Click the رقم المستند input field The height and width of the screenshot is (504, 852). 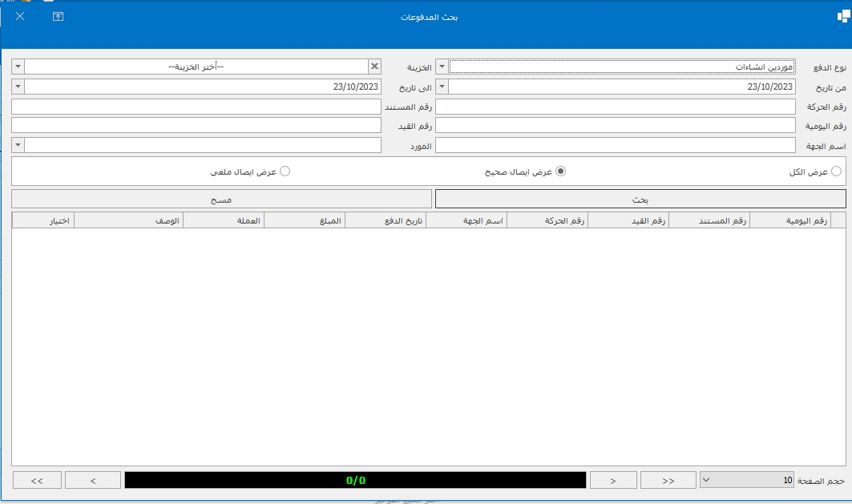click(x=196, y=107)
